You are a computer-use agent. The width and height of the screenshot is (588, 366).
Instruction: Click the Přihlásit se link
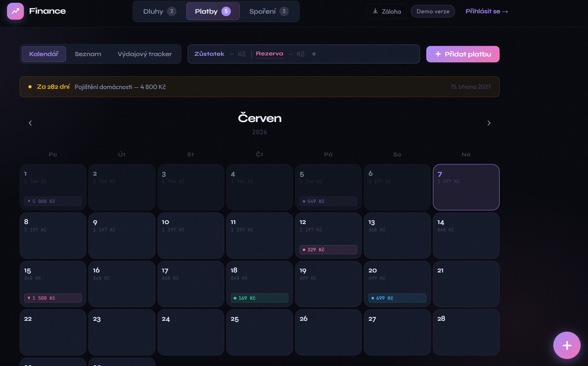487,11
